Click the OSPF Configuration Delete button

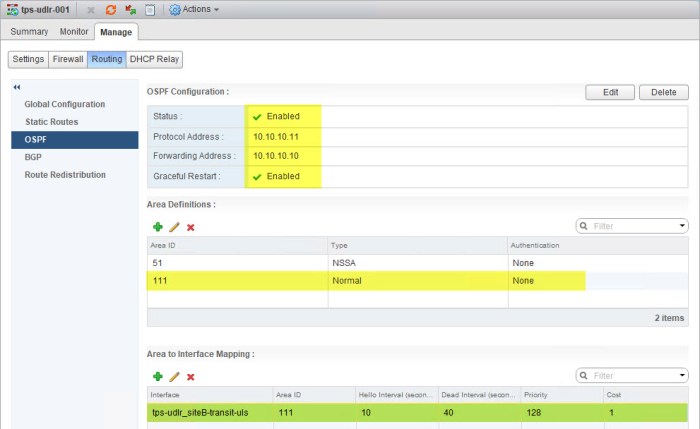point(663,92)
